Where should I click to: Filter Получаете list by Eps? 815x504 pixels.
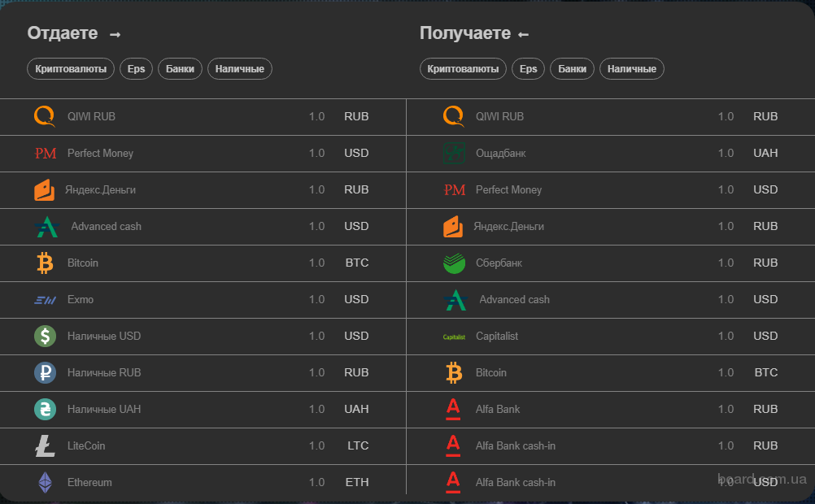tap(528, 68)
